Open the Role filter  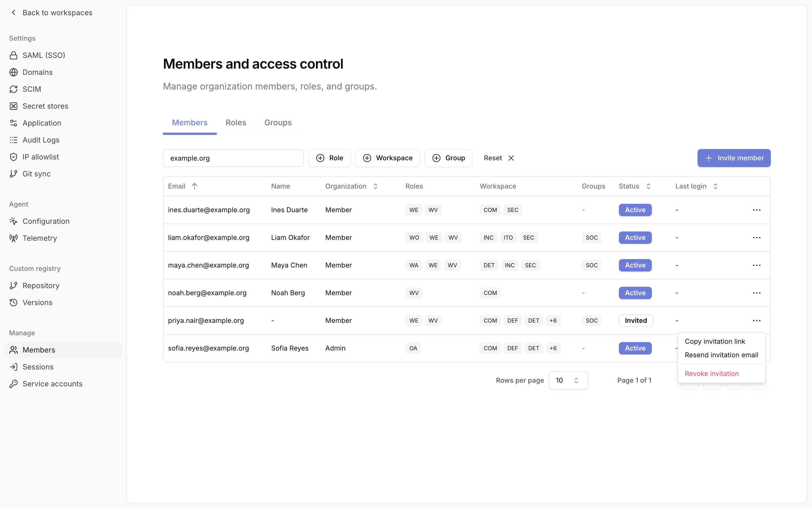click(x=330, y=158)
